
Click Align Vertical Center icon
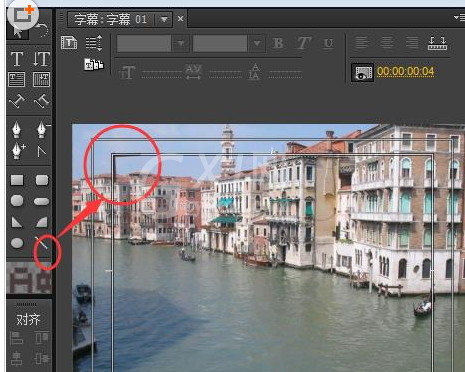coord(42,359)
